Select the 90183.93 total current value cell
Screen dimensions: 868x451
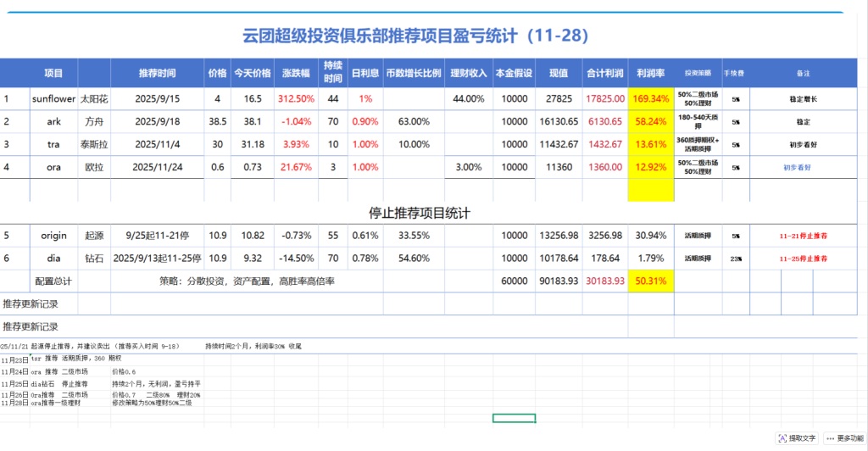click(x=558, y=281)
